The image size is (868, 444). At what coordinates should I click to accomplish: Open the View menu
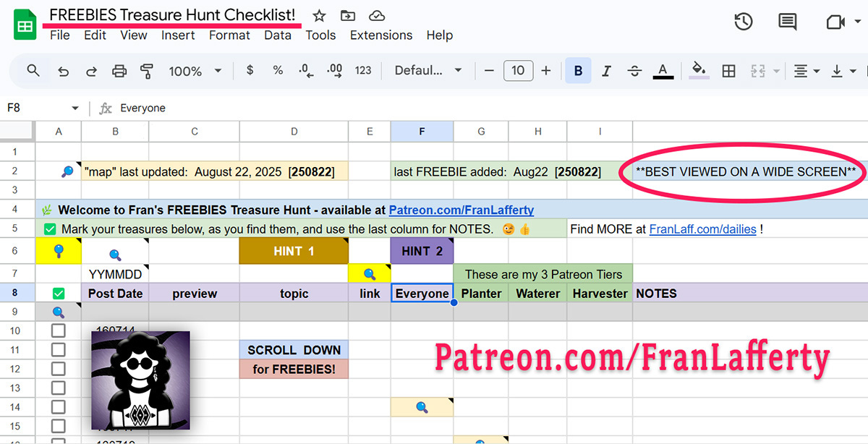click(x=134, y=35)
